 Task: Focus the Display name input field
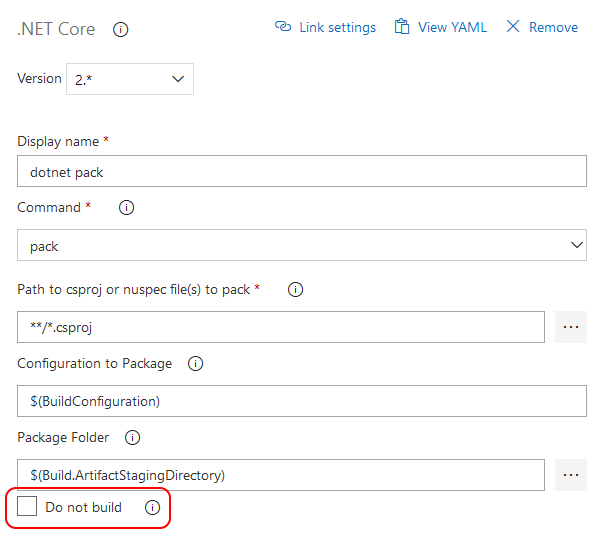302,171
